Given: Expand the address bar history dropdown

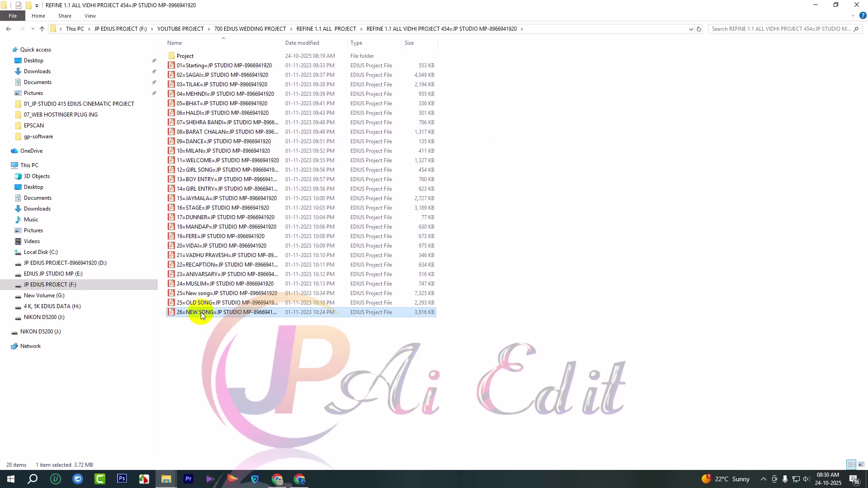Looking at the screenshot, I should pyautogui.click(x=691, y=29).
